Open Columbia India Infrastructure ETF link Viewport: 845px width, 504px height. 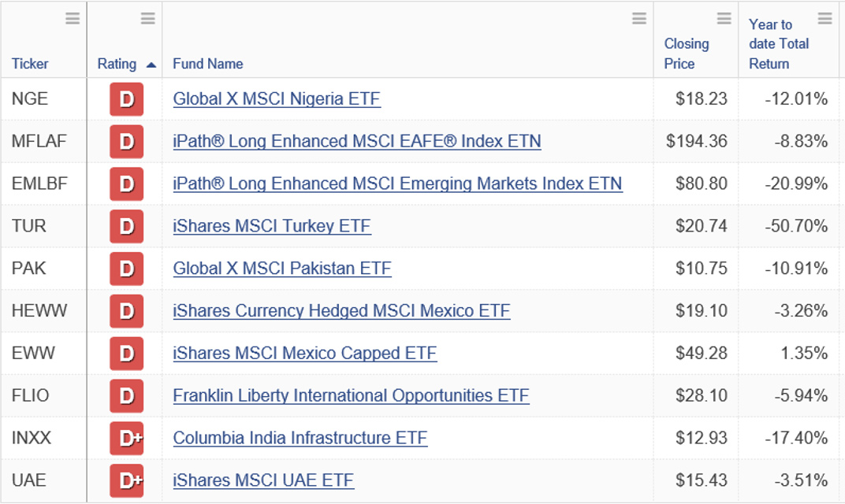300,439
